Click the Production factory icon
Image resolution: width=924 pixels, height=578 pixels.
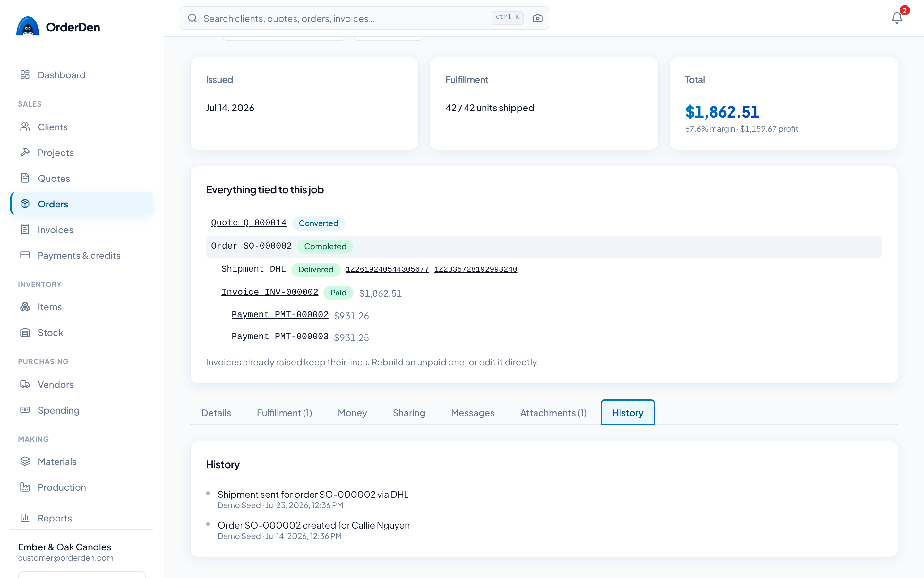coord(25,487)
